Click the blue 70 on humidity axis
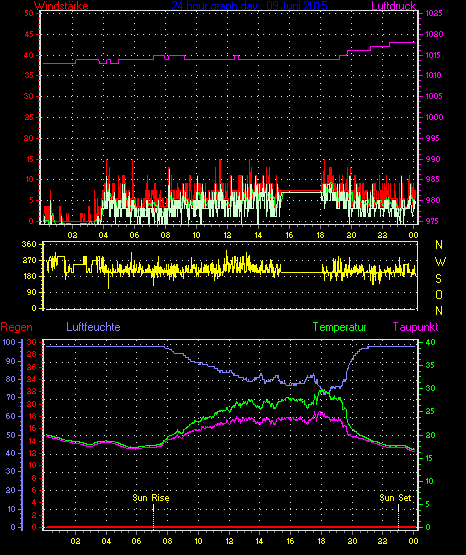The width and height of the screenshot is (466, 555). pyautogui.click(x=11, y=397)
